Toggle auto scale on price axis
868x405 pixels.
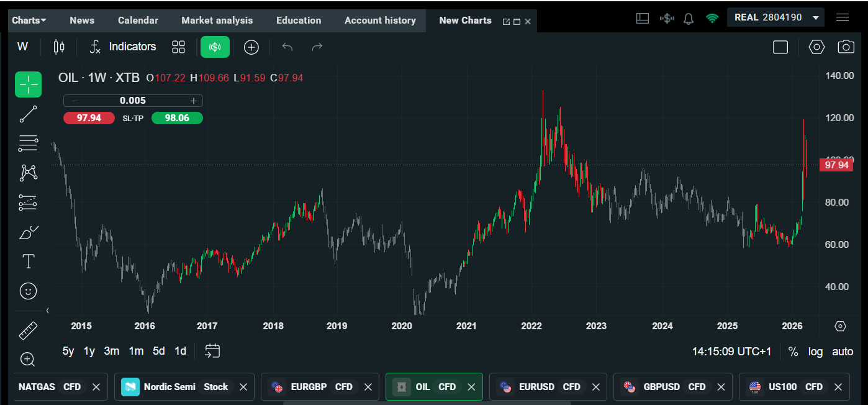843,352
